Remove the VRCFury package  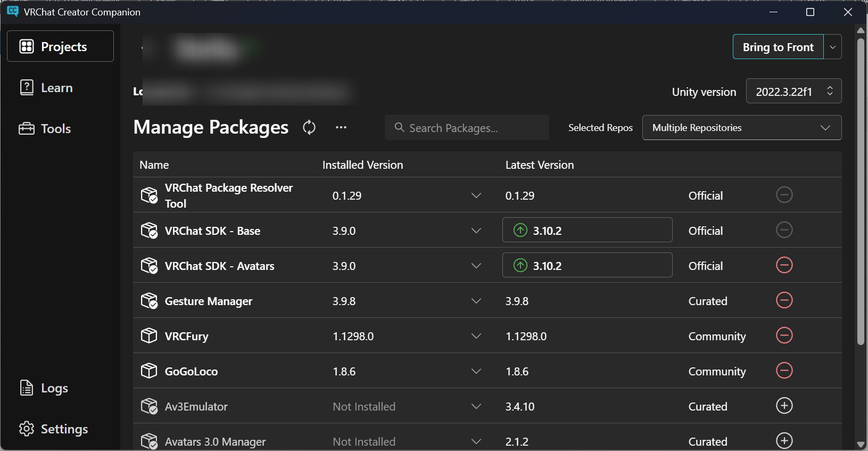784,335
